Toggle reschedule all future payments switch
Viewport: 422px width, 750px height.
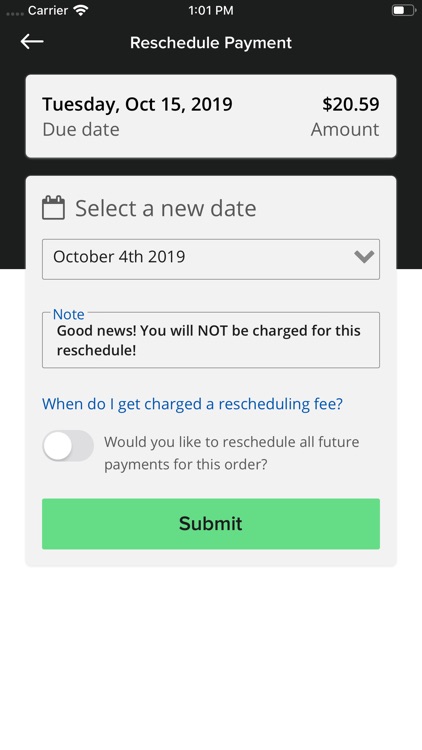pos(68,446)
